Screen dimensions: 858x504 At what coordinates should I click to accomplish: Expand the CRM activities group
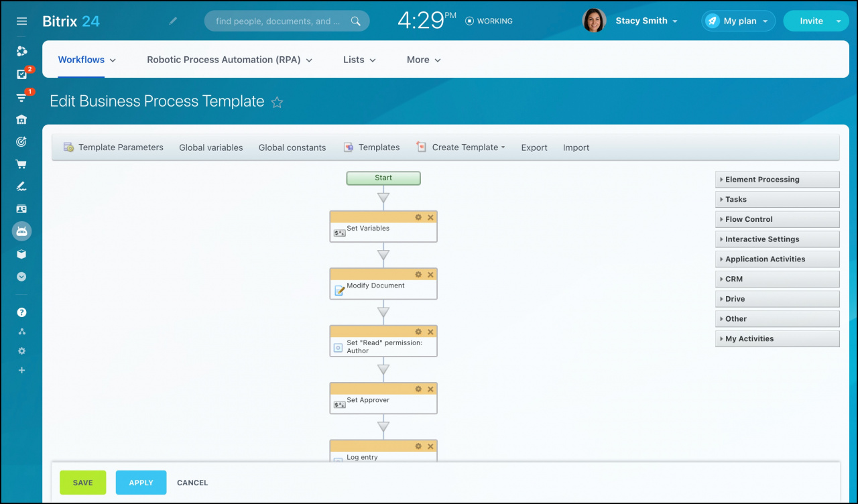click(x=778, y=279)
